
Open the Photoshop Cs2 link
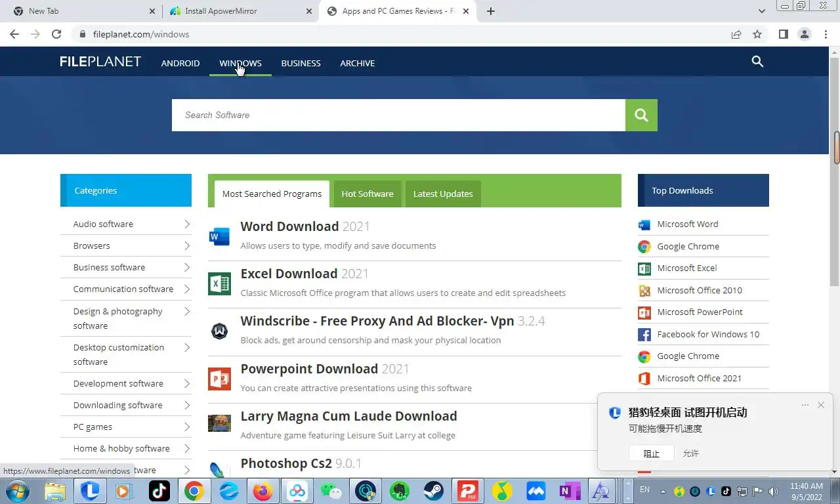[286, 463]
